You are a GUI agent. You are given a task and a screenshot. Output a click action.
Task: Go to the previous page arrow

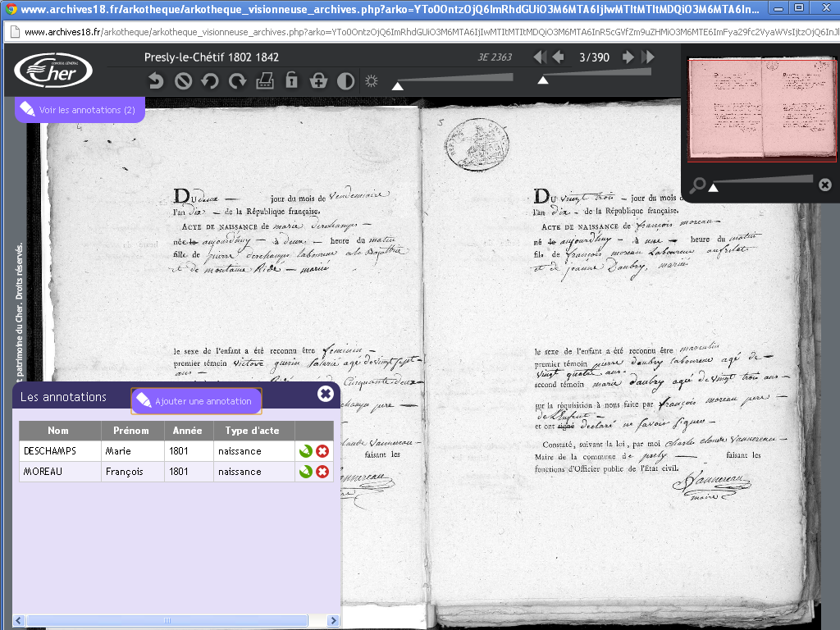point(559,57)
